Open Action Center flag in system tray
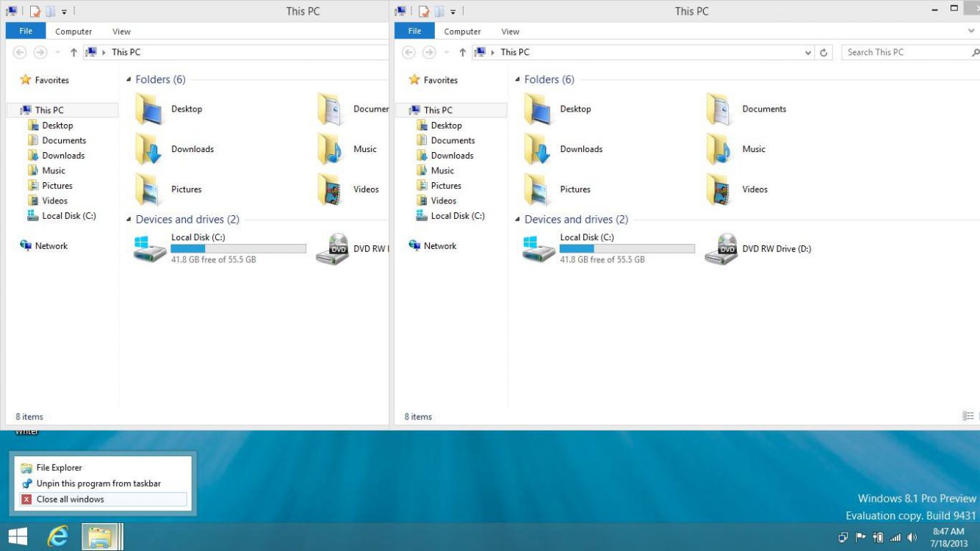 (860, 537)
